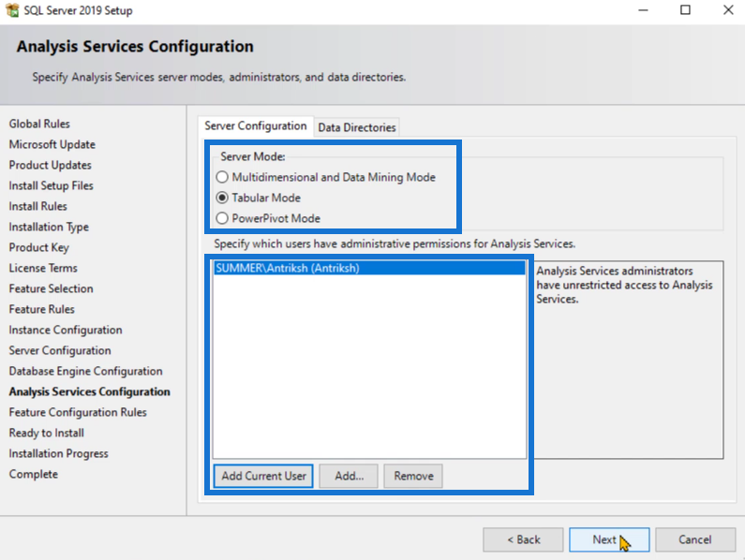
Task: Click Database Engine Configuration step
Action: pos(85,371)
